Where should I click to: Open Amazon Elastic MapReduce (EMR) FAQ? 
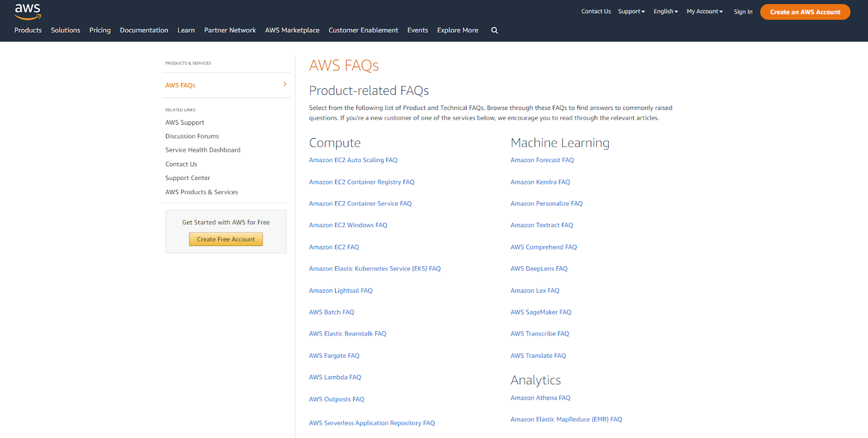566,420
